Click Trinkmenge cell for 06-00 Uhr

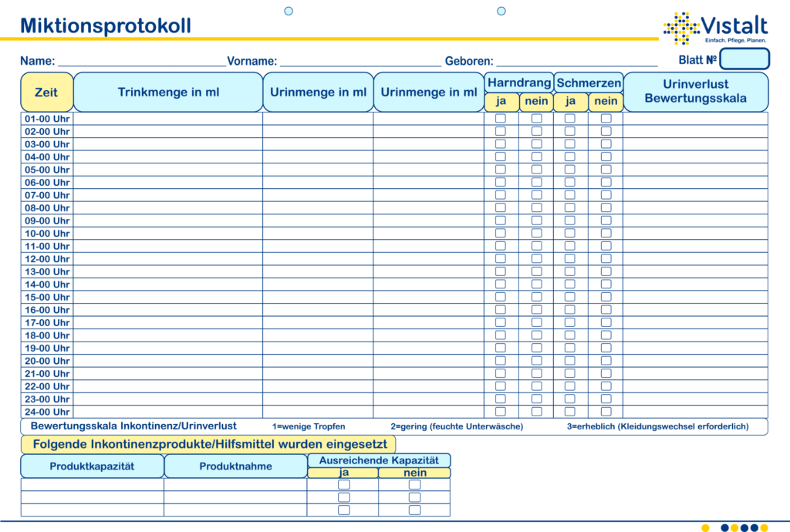[x=168, y=182]
